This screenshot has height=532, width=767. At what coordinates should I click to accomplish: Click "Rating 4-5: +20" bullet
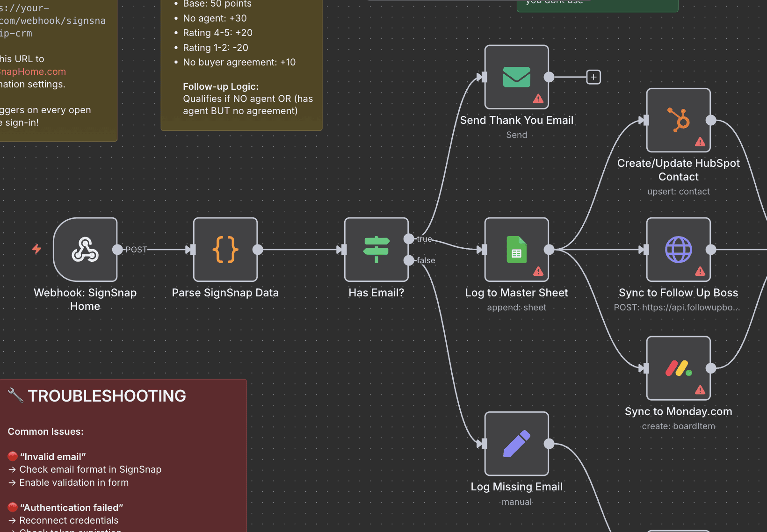(x=218, y=33)
